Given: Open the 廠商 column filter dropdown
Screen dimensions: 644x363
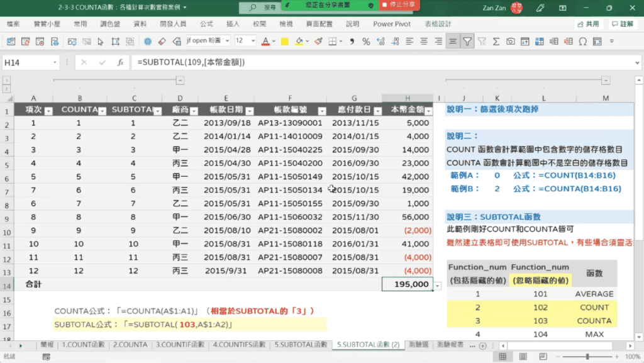Looking at the screenshot, I should (194, 111).
